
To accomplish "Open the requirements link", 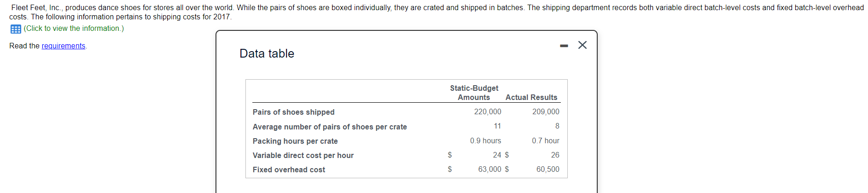I will (x=64, y=46).
